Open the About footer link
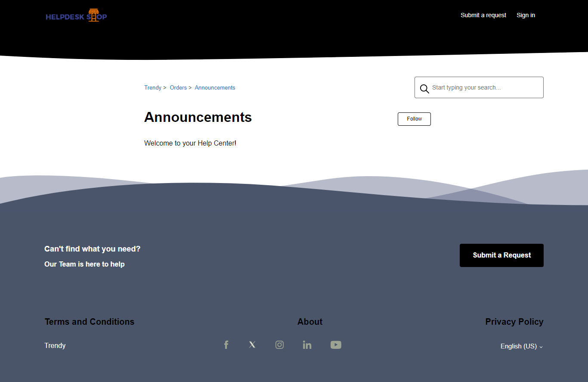 click(x=309, y=322)
